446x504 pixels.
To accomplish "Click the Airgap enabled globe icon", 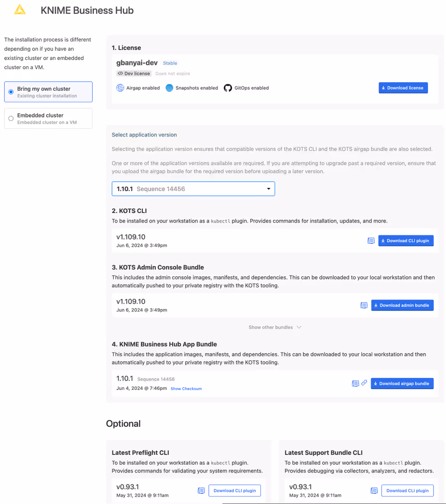I will tap(120, 88).
